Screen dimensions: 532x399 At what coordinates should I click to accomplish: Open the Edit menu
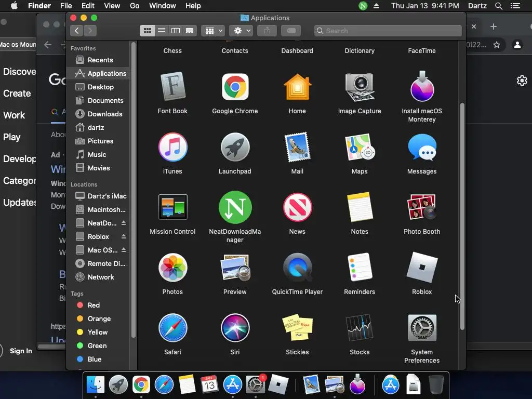point(88,6)
